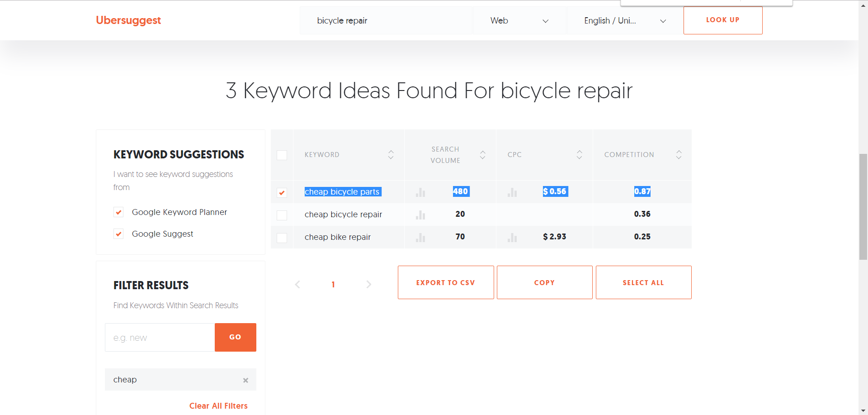Focus the filter keywords input field
Image resolution: width=868 pixels, height=415 pixels.
pos(160,338)
